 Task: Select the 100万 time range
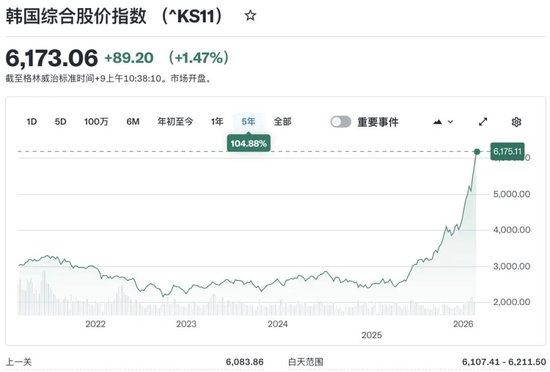click(96, 122)
